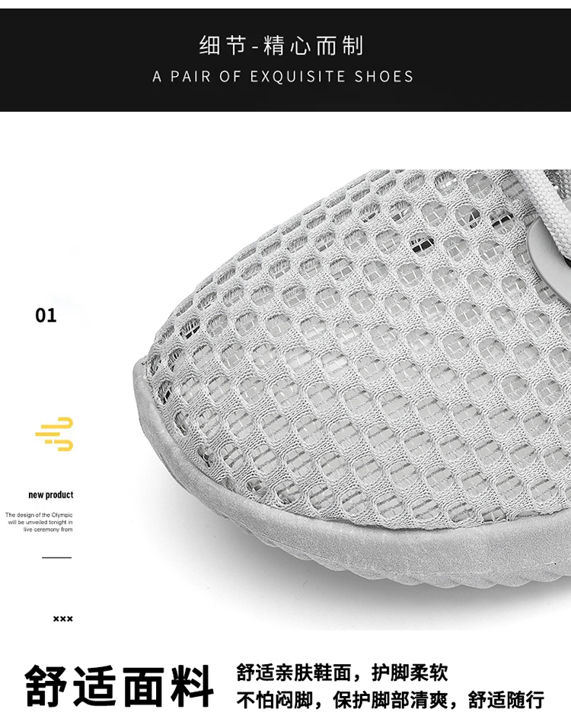Click the 'new product' label
Image resolution: width=571 pixels, height=728 pixels.
[x=51, y=495]
